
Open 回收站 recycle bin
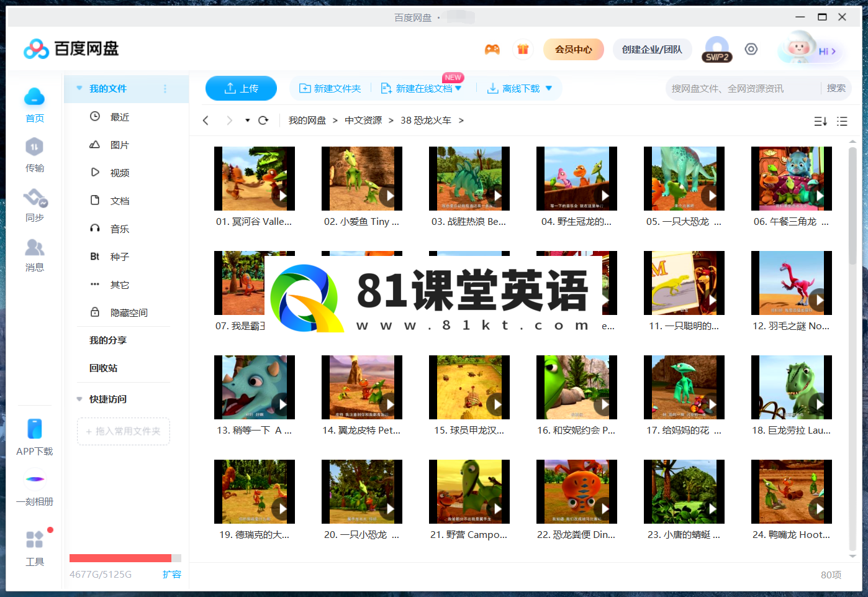pyautogui.click(x=103, y=368)
